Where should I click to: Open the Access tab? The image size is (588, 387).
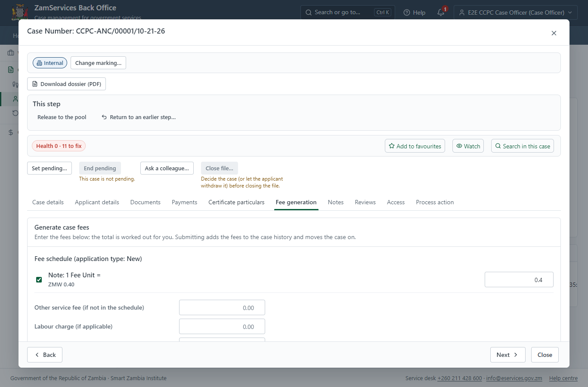pyautogui.click(x=396, y=202)
